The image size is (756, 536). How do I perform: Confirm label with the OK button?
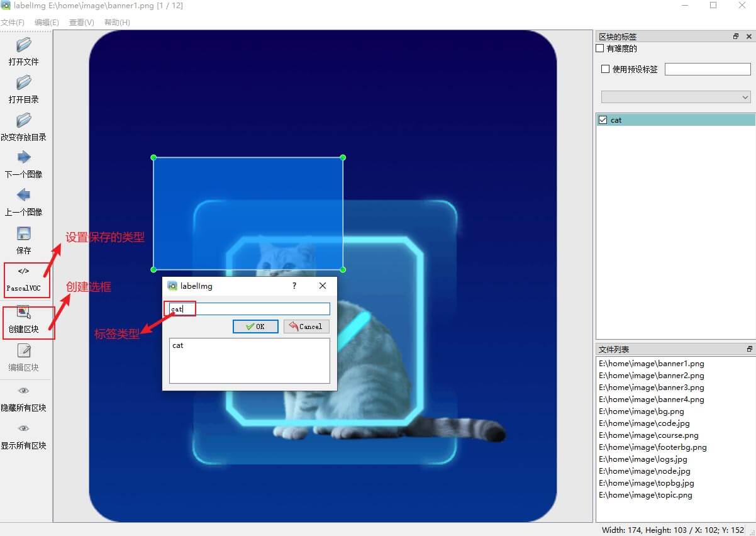(255, 327)
